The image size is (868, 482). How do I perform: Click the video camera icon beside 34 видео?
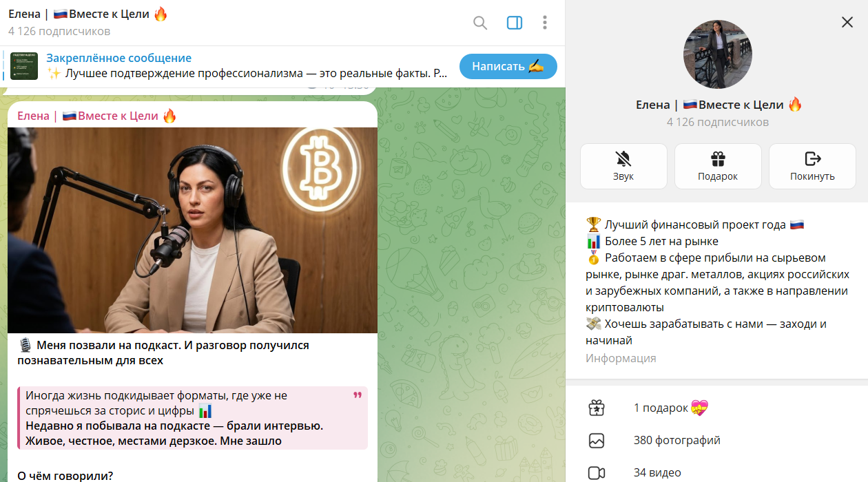point(597,473)
